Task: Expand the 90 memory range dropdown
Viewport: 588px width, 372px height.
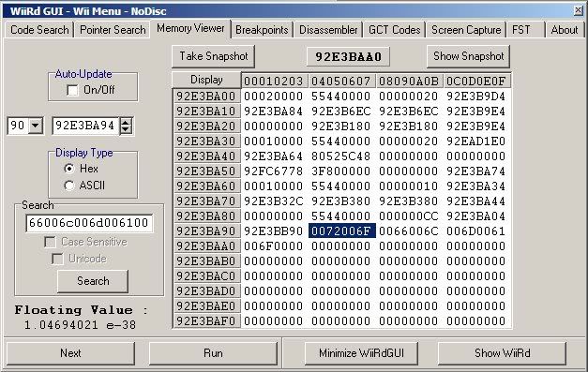Action: pyautogui.click(x=36, y=126)
